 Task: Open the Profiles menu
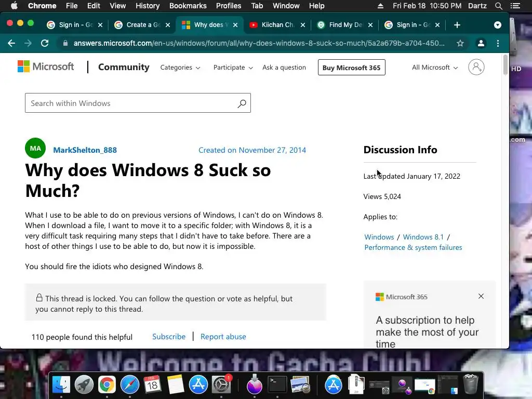tap(229, 6)
